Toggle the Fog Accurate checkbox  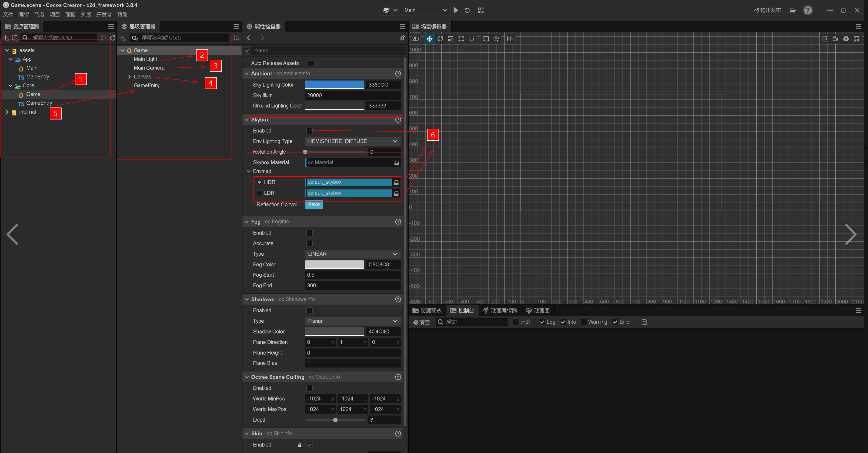[309, 243]
